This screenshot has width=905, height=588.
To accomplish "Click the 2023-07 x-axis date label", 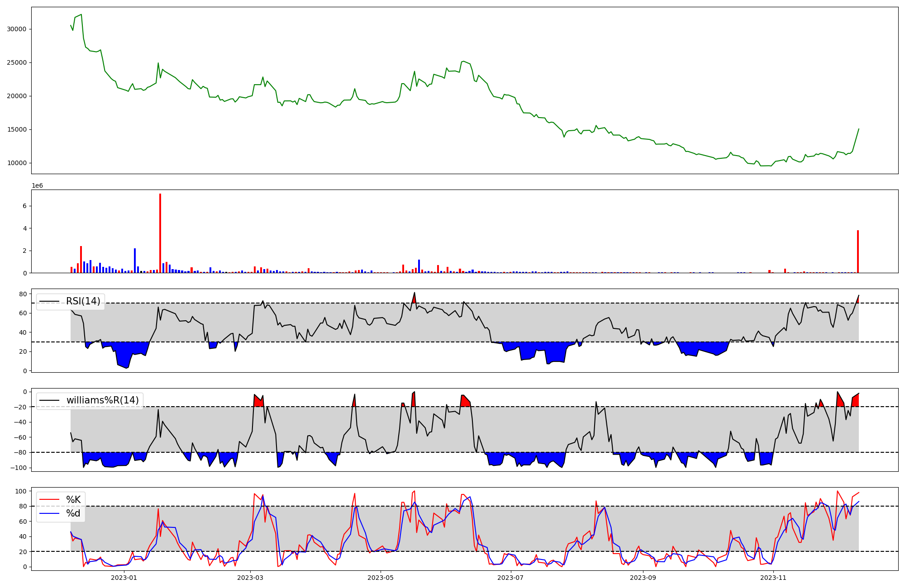I will coord(511,578).
